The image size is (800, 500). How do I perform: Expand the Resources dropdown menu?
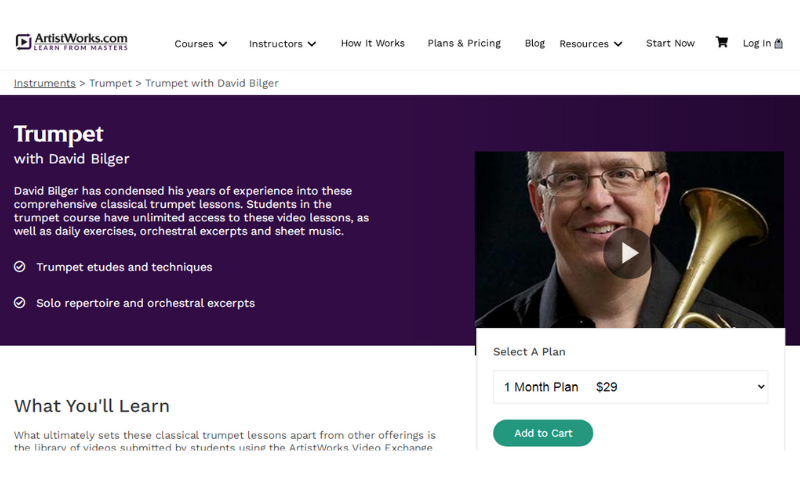tap(590, 44)
